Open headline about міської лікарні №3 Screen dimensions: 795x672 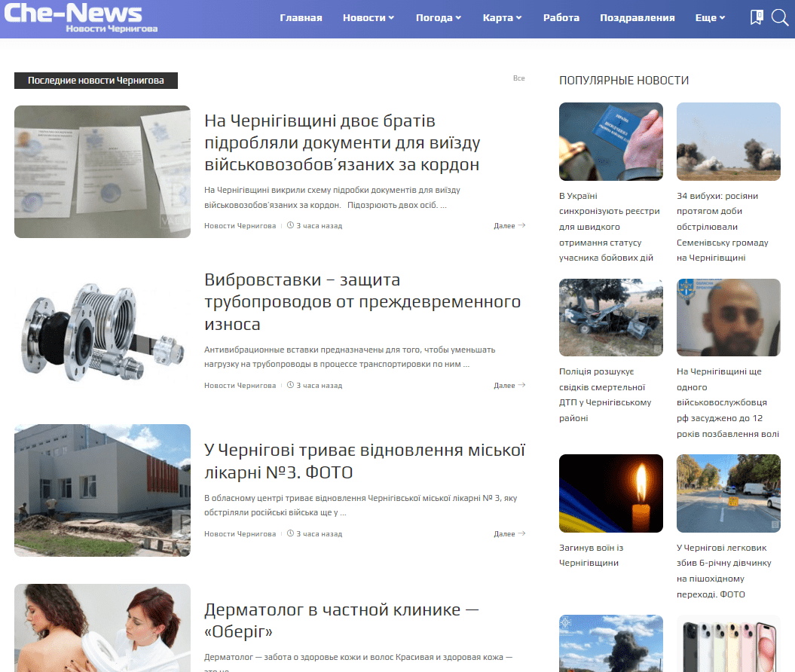click(365, 461)
